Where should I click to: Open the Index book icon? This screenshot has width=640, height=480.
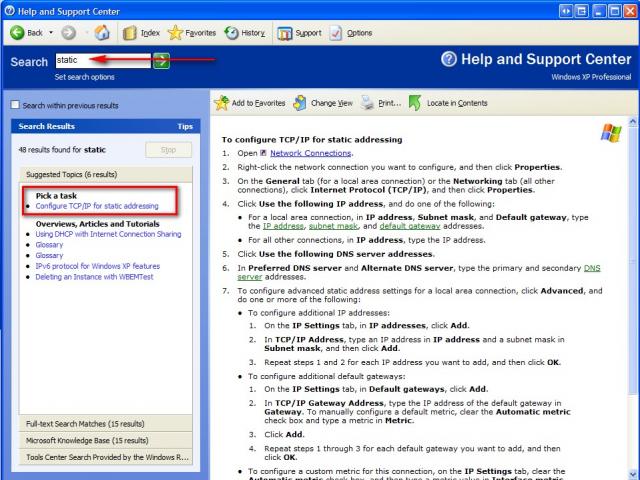click(x=129, y=33)
